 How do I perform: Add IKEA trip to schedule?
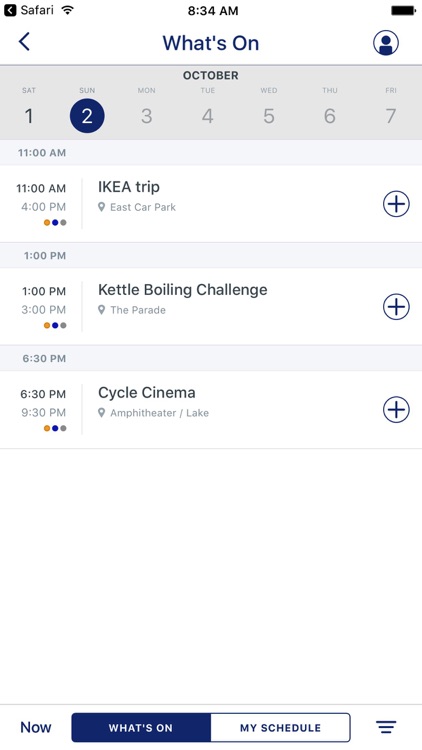coord(396,204)
